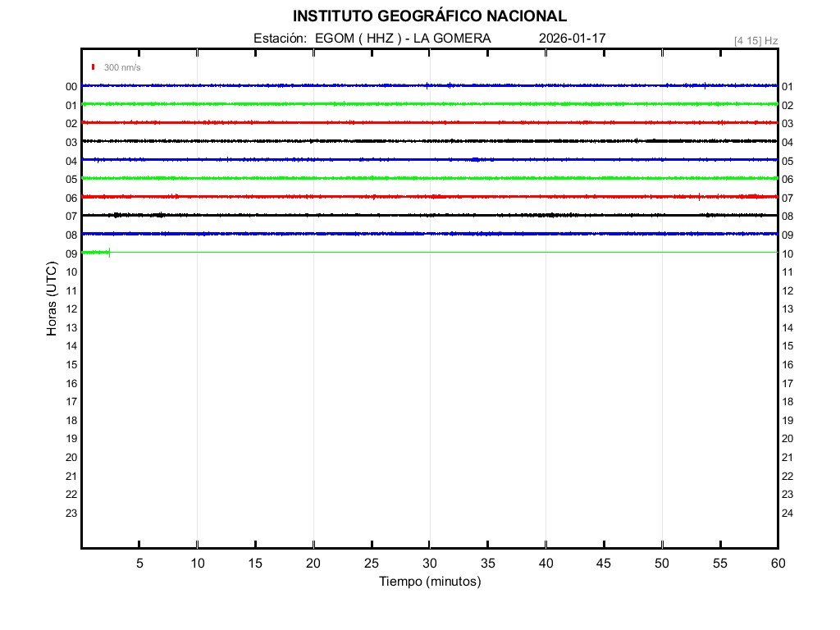The image size is (840, 630).
Task: Click the Tiempo (minutos) axis label
Action: tap(429, 582)
